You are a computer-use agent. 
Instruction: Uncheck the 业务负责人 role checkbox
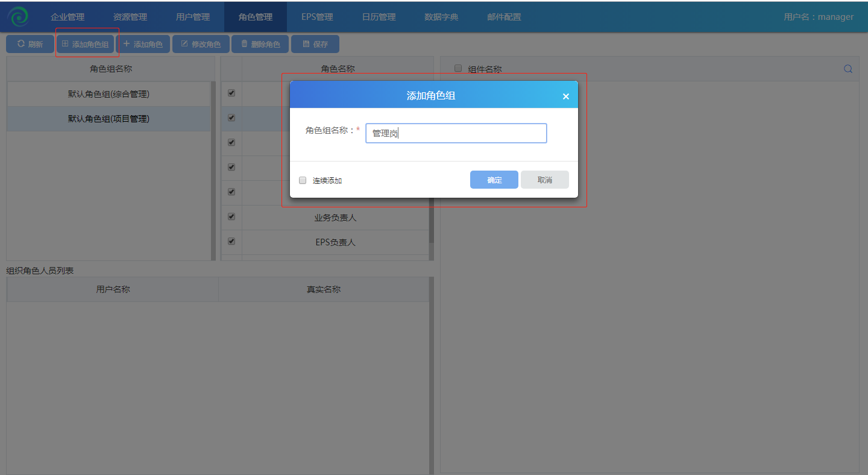point(231,217)
